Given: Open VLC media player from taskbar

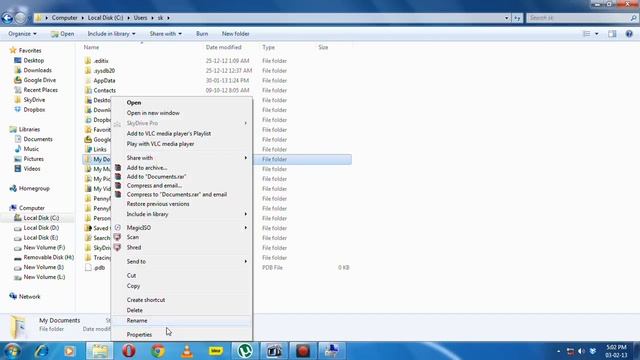Looking at the screenshot, I should click(187, 351).
